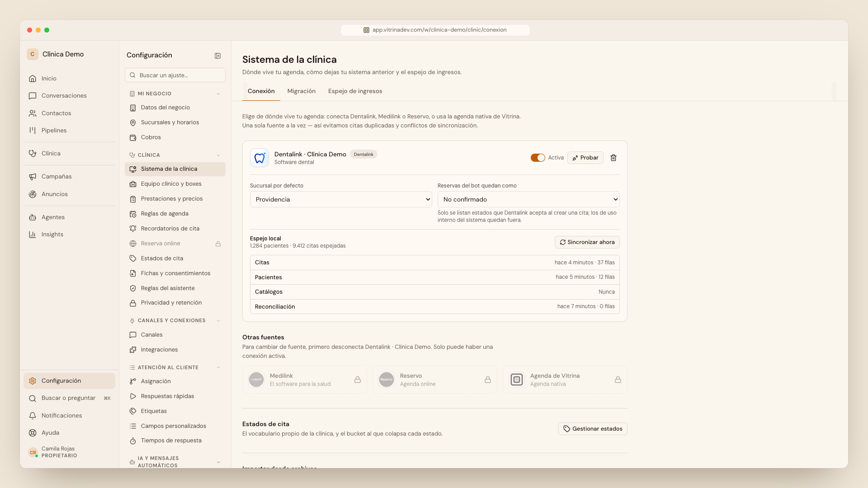Click the browser address bar URL
Viewport: 868px width, 488px height.
coord(435,30)
